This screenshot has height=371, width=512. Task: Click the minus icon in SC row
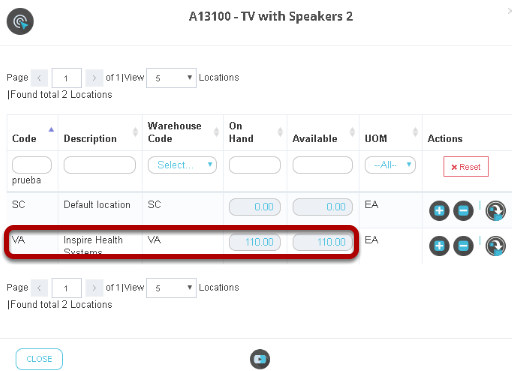tap(463, 211)
